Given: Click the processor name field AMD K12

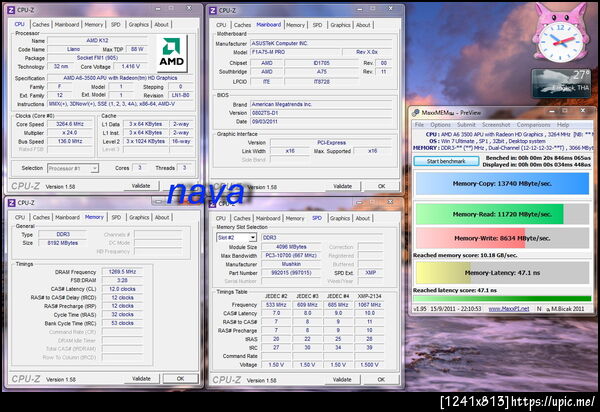Looking at the screenshot, I should click(x=97, y=40).
